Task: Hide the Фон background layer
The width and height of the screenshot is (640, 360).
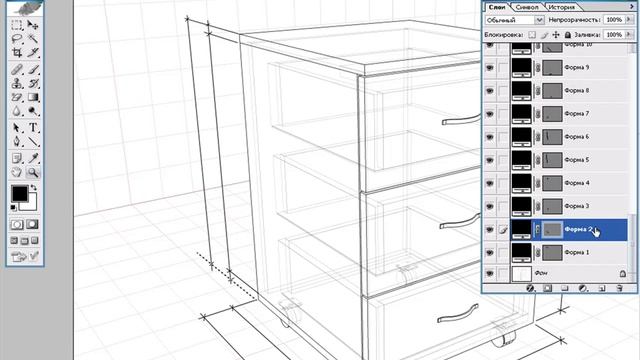Action: tap(489, 273)
